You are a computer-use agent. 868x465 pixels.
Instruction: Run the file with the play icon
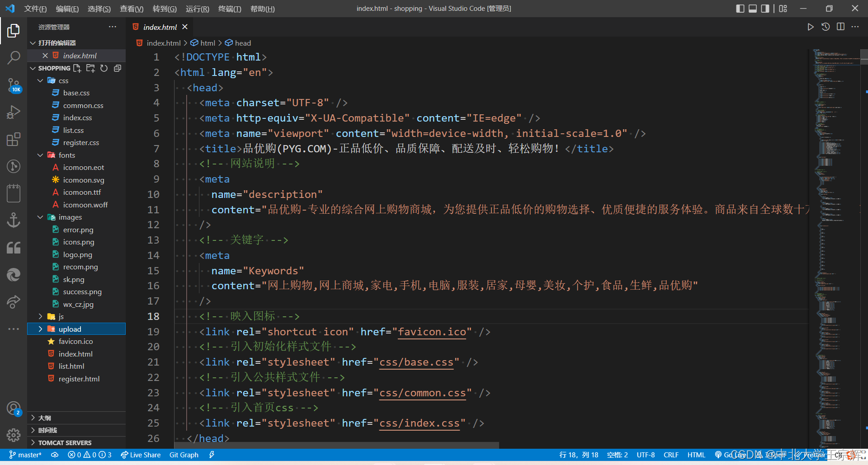pyautogui.click(x=811, y=27)
